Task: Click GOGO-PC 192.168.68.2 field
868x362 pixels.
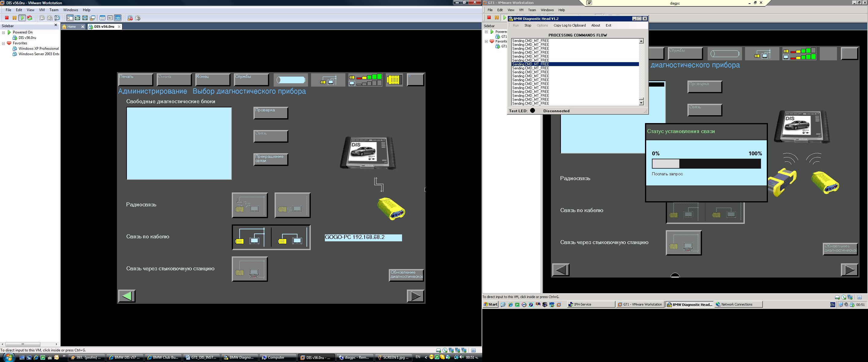Action: point(363,237)
